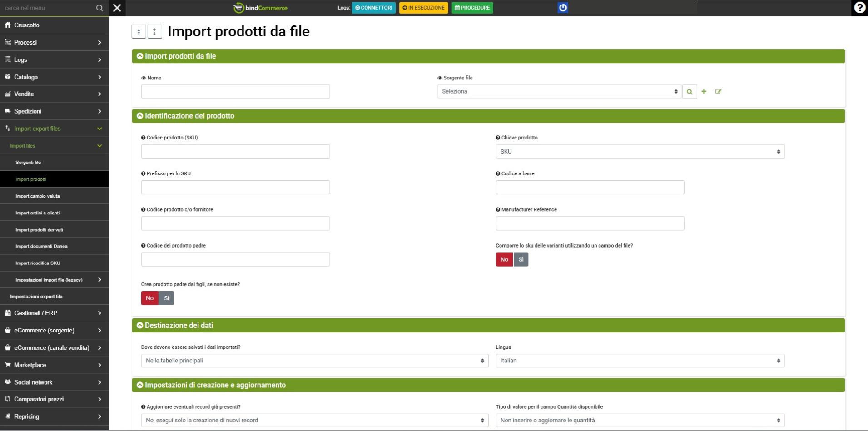The height and width of the screenshot is (431, 868).
Task: Click the Codice a barre input field
Action: coord(590,188)
